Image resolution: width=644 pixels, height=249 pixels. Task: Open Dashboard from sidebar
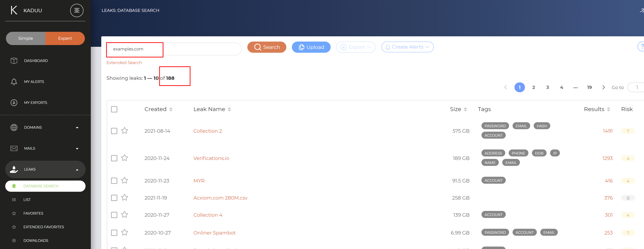tap(36, 61)
